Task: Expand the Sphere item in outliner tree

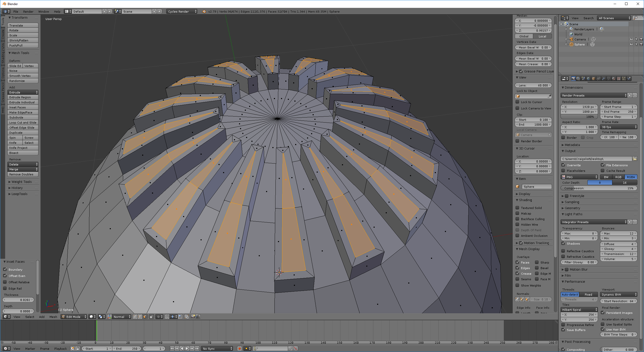Action: point(566,44)
